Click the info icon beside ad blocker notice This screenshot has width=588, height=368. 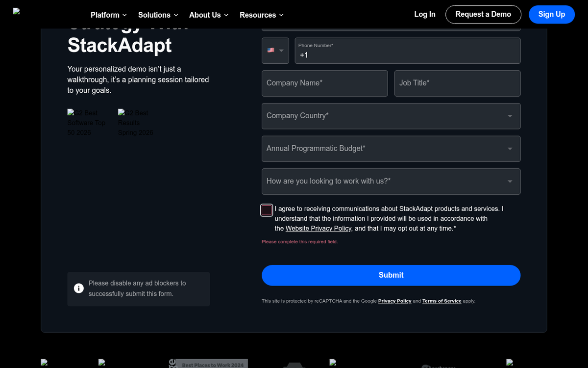point(78,288)
